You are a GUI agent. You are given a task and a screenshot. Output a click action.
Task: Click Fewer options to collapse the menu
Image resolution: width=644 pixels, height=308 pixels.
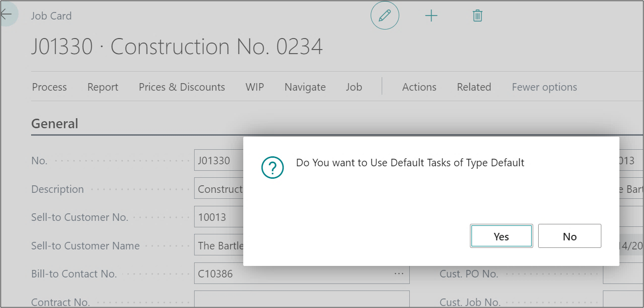click(544, 87)
